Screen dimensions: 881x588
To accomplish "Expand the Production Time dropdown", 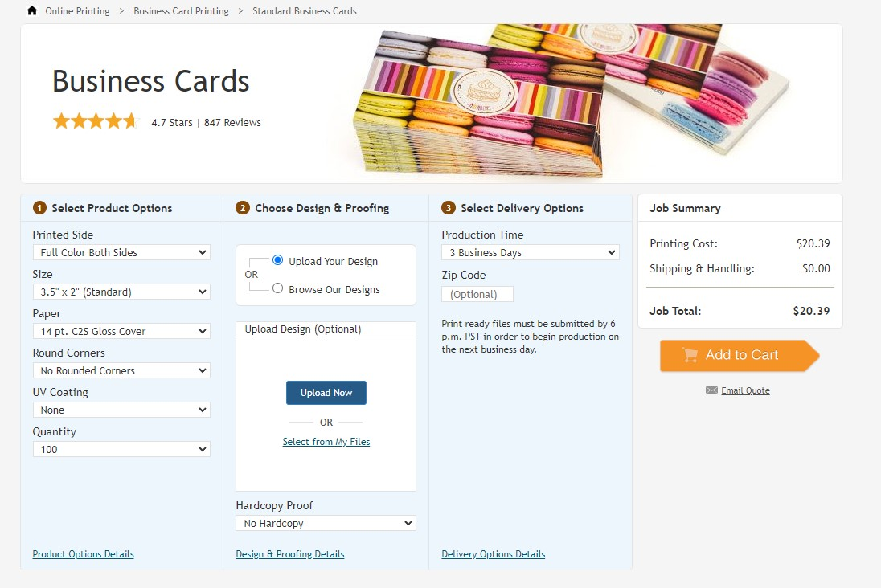I will (531, 252).
